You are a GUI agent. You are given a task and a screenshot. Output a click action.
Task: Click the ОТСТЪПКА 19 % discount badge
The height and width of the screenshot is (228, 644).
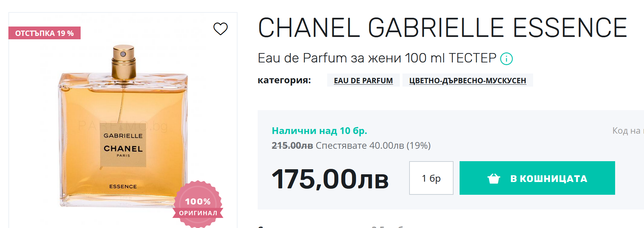(x=44, y=33)
